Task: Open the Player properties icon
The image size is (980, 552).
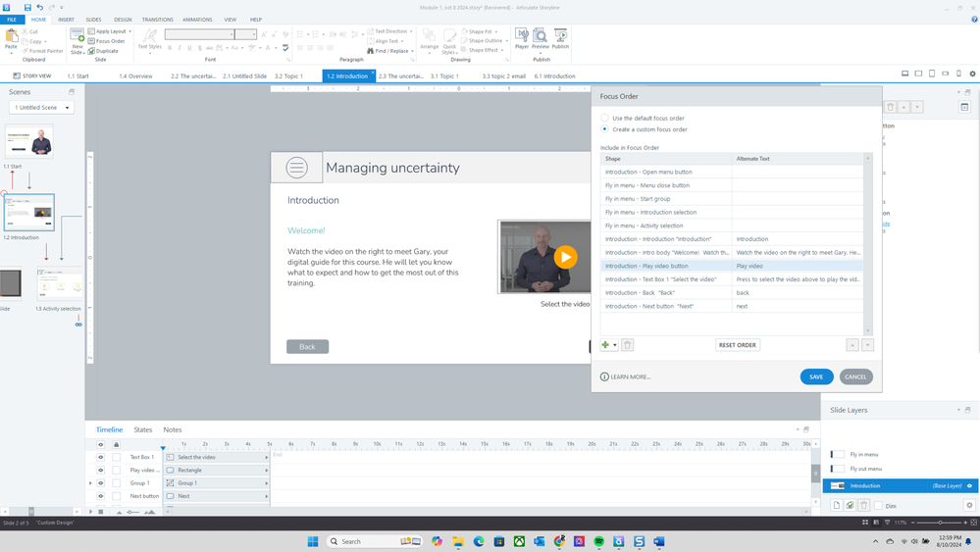Action: point(522,37)
